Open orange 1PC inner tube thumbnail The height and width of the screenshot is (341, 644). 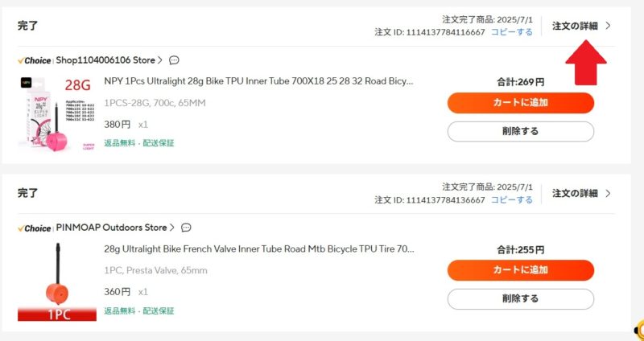click(56, 280)
